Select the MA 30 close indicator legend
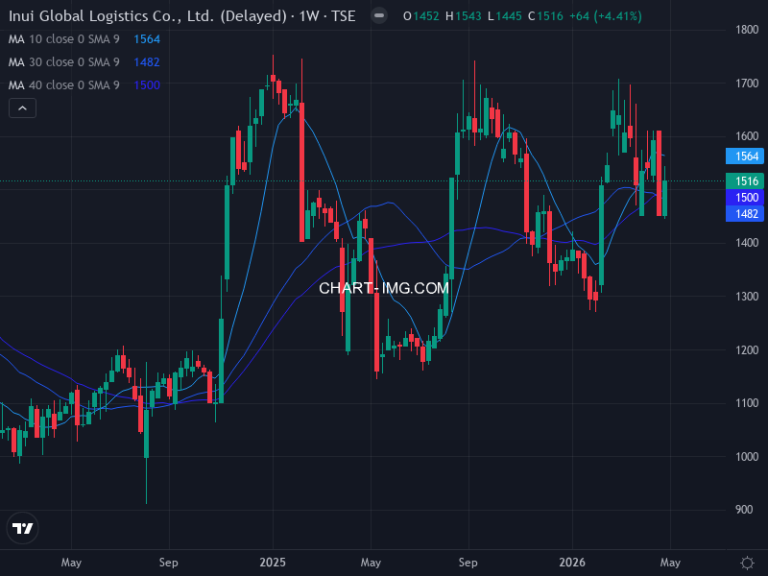Image resolution: width=768 pixels, height=576 pixels. pyautogui.click(x=64, y=62)
